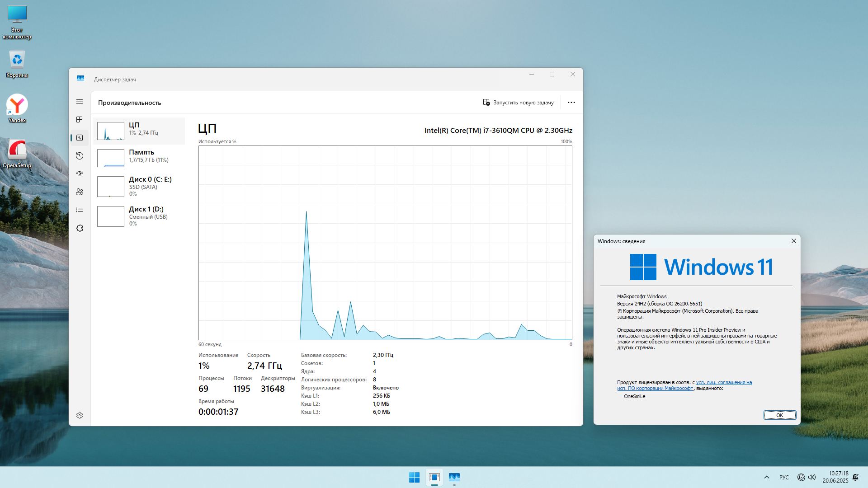Open the Startup apps sidebar icon
This screenshot has width=868, height=488.
[80, 174]
